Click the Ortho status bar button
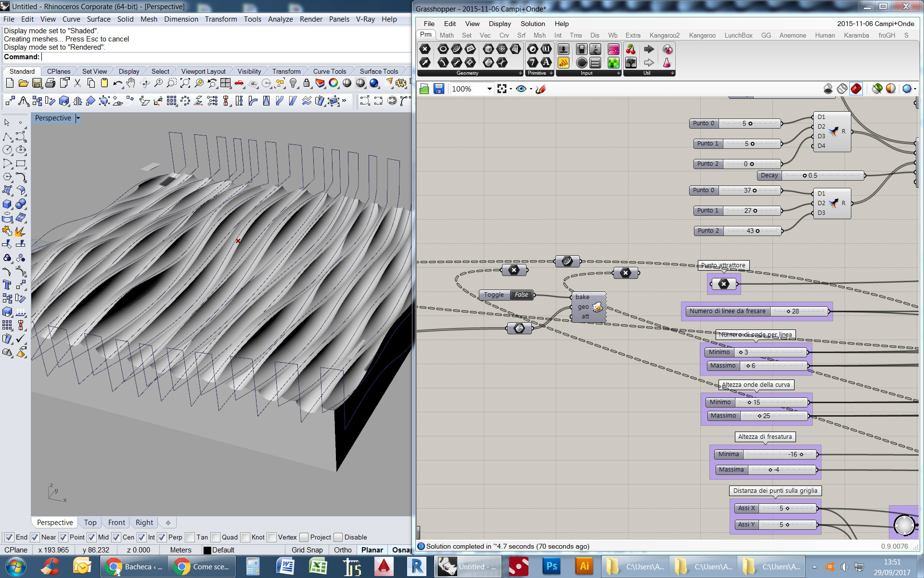 click(343, 550)
